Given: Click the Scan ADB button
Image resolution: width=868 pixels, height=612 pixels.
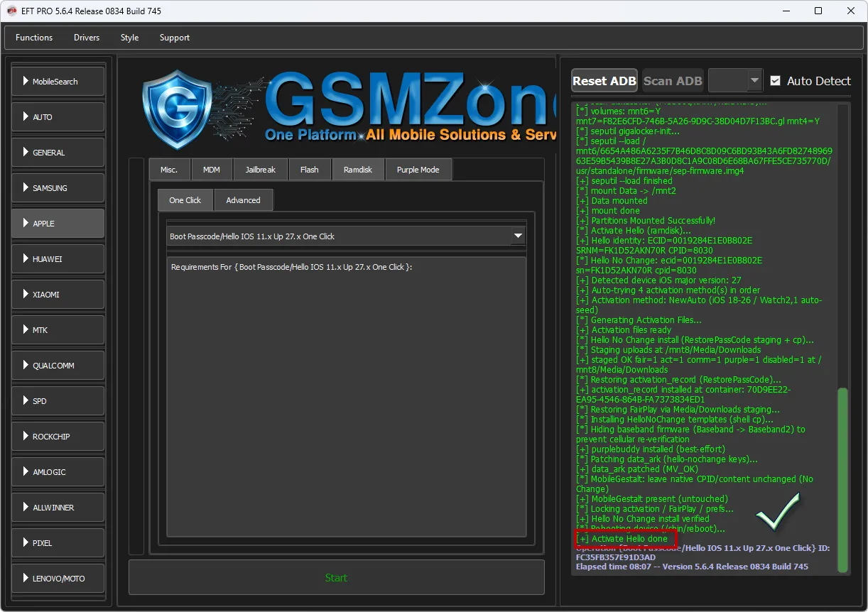Looking at the screenshot, I should coord(673,81).
